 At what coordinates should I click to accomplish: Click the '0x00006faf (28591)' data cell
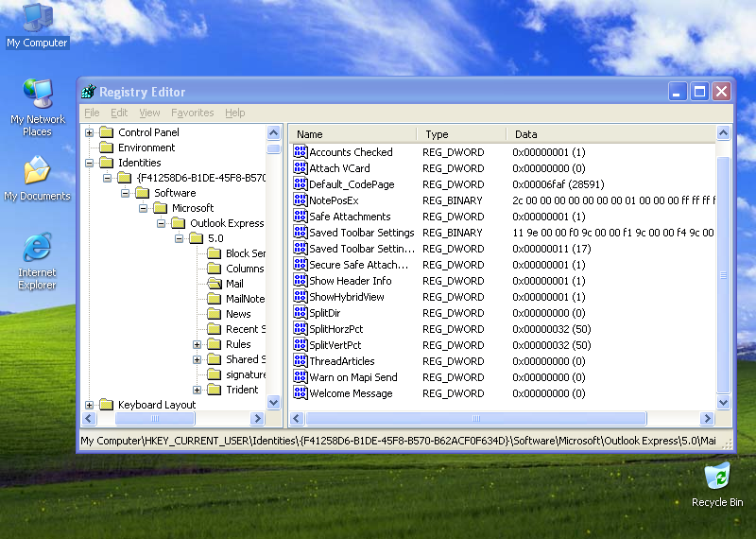558,184
